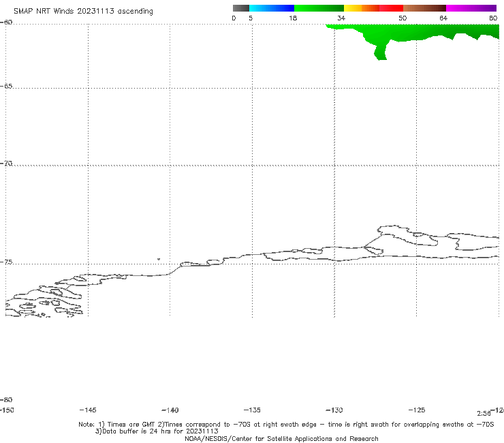Click the longitude label '-145'
Screen dimensions: 504x443
coord(88,410)
